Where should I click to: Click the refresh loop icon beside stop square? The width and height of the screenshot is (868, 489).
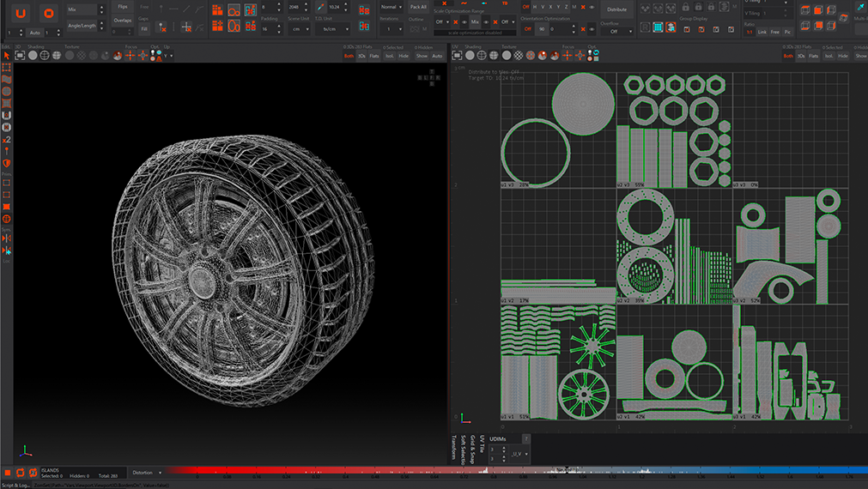21,473
